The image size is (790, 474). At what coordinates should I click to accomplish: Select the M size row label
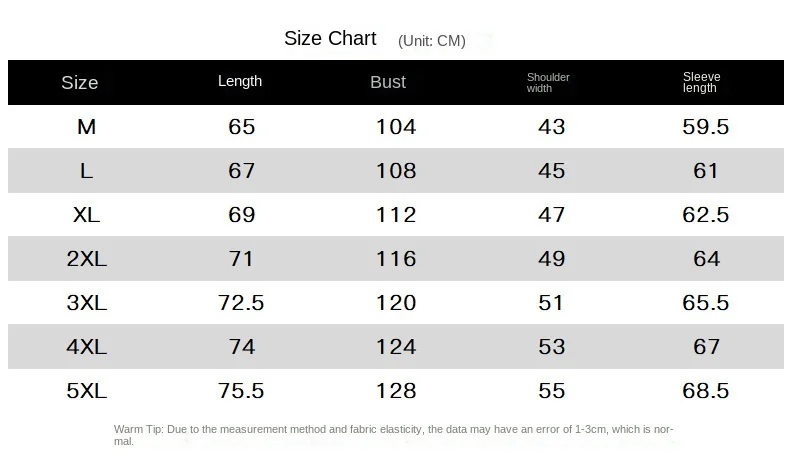(87, 127)
